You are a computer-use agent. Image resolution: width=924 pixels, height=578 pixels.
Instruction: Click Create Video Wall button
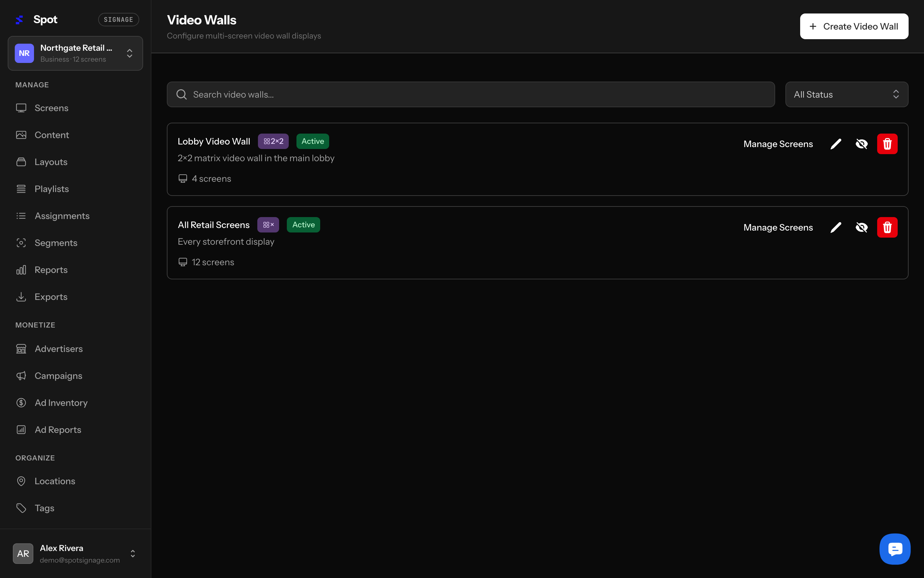(854, 26)
